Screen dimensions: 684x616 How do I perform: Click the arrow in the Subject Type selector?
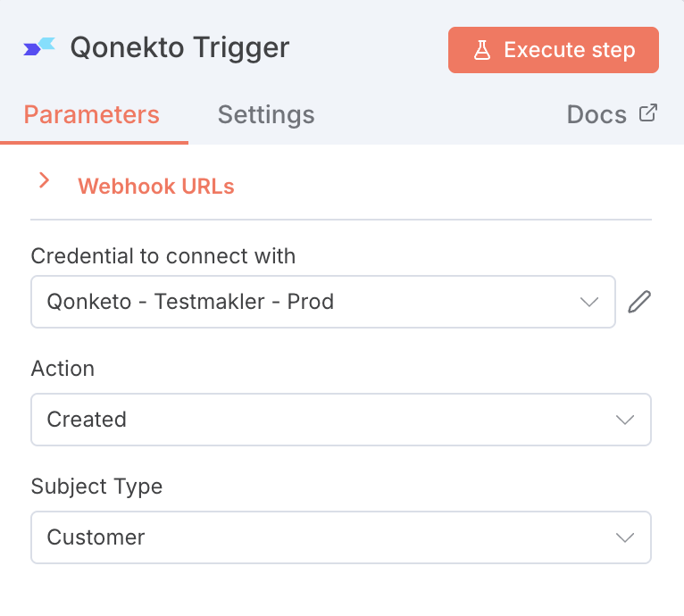pos(625,537)
